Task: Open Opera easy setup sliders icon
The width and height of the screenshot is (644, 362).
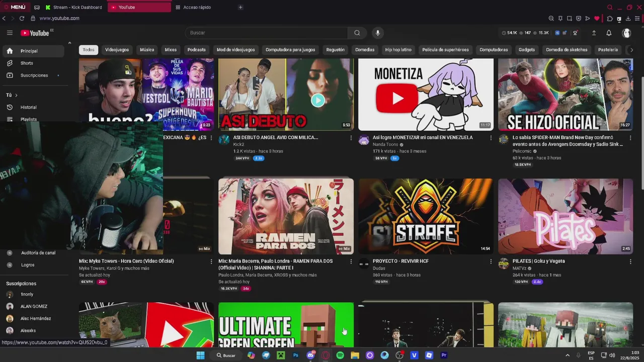Action: [637, 19]
